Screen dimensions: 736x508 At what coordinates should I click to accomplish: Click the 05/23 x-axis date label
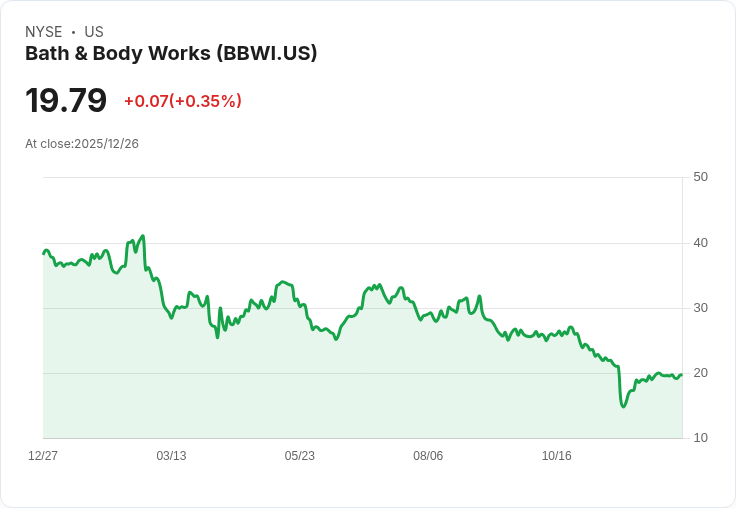click(x=299, y=455)
